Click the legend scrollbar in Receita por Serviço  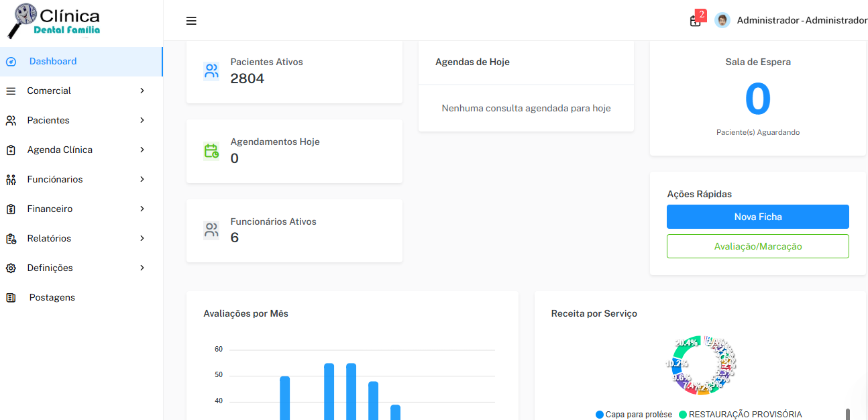848,414
